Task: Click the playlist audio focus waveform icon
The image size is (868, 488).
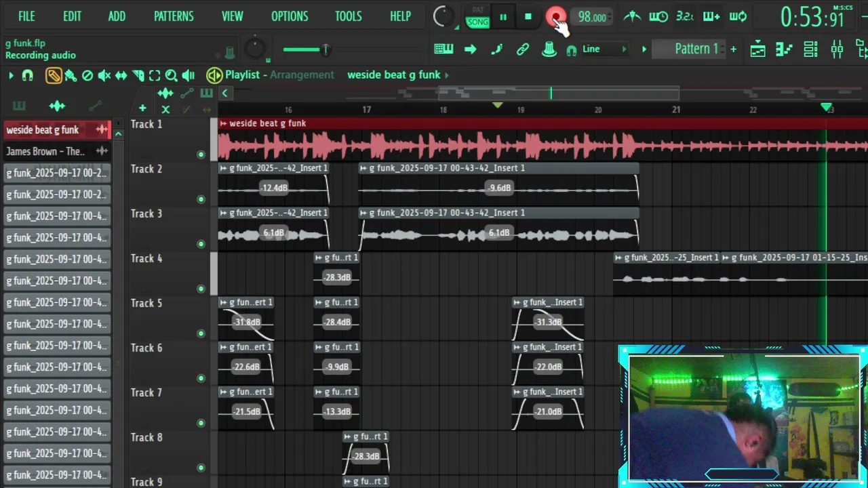Action: [165, 93]
